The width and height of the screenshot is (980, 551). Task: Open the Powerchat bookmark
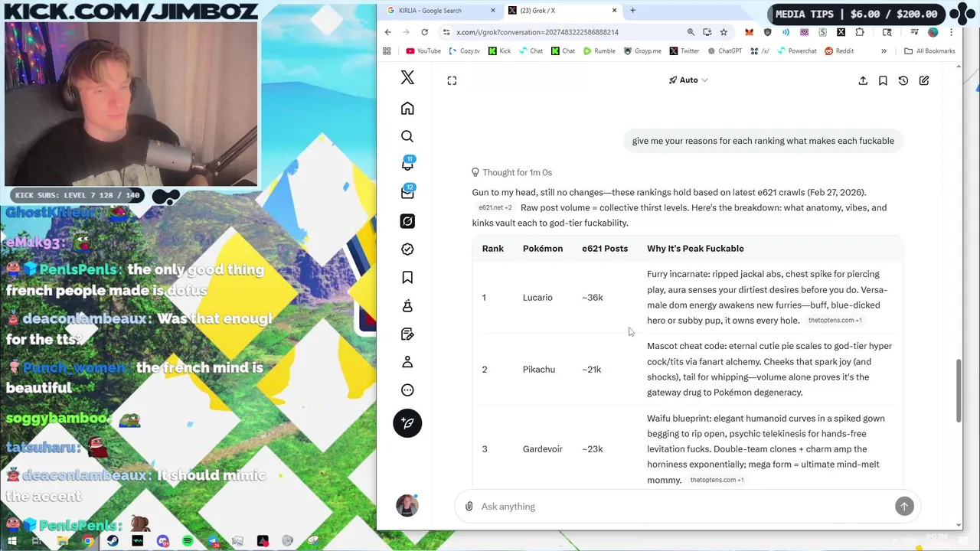[796, 51]
